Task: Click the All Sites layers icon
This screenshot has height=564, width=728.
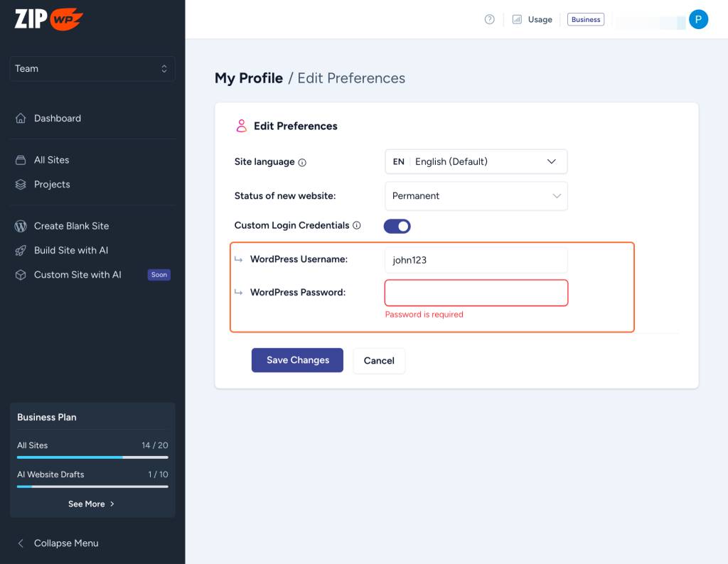Action: pos(21,160)
